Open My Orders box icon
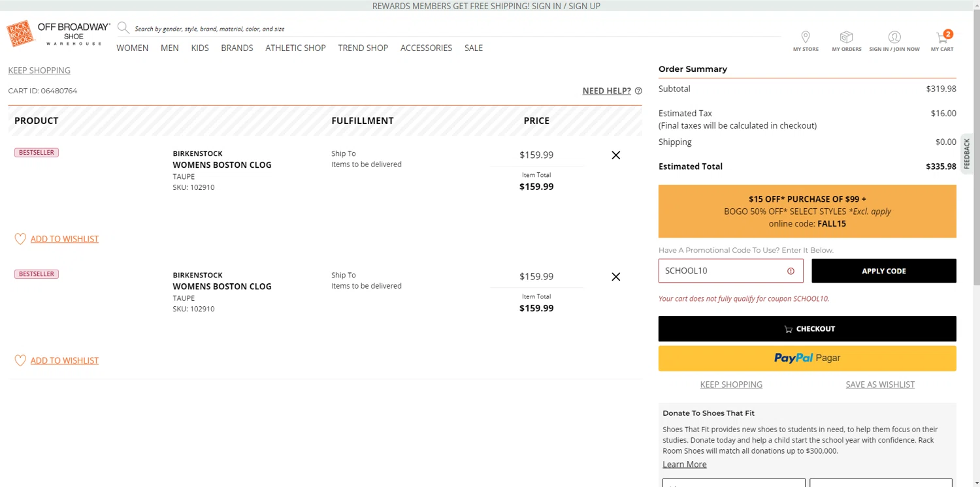This screenshot has height=487, width=980. (847, 37)
